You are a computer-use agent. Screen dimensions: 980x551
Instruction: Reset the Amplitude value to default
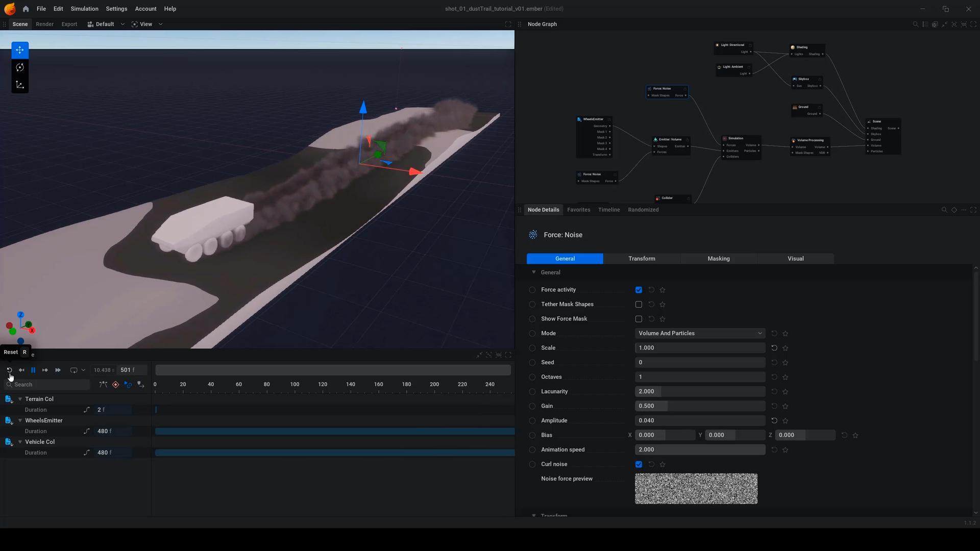click(x=774, y=420)
